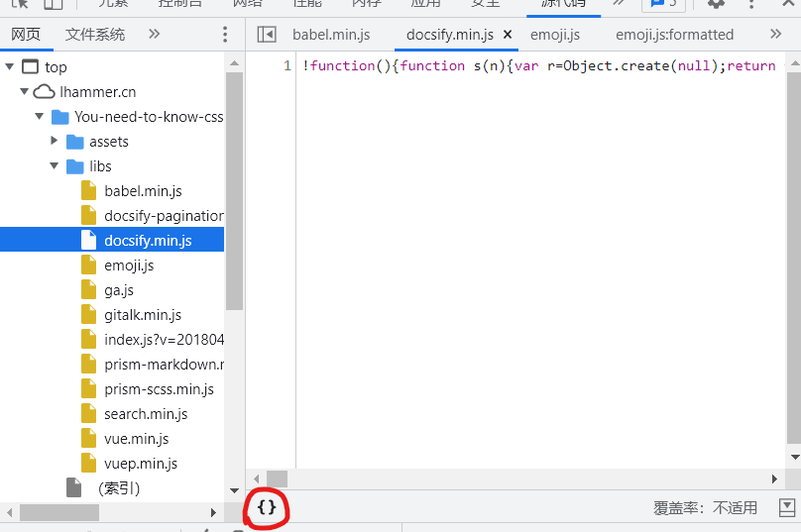Open the navigator three-dot options menu
Image resolution: width=801 pixels, height=532 pixels.
coord(225,35)
